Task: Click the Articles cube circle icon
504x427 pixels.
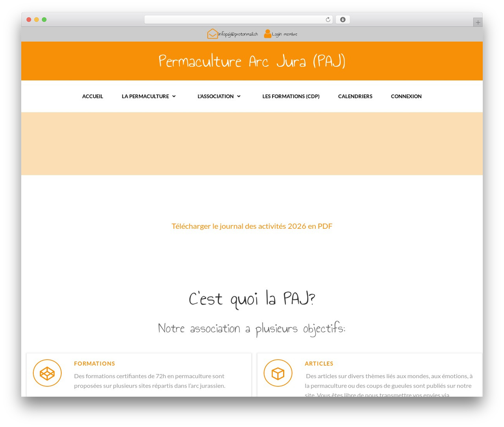Action: click(278, 373)
